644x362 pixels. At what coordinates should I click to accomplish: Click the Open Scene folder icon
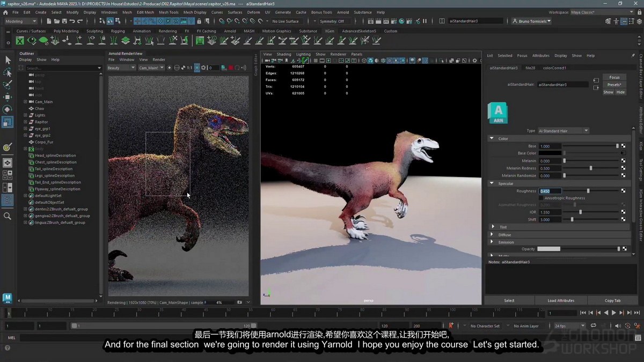pos(56,21)
